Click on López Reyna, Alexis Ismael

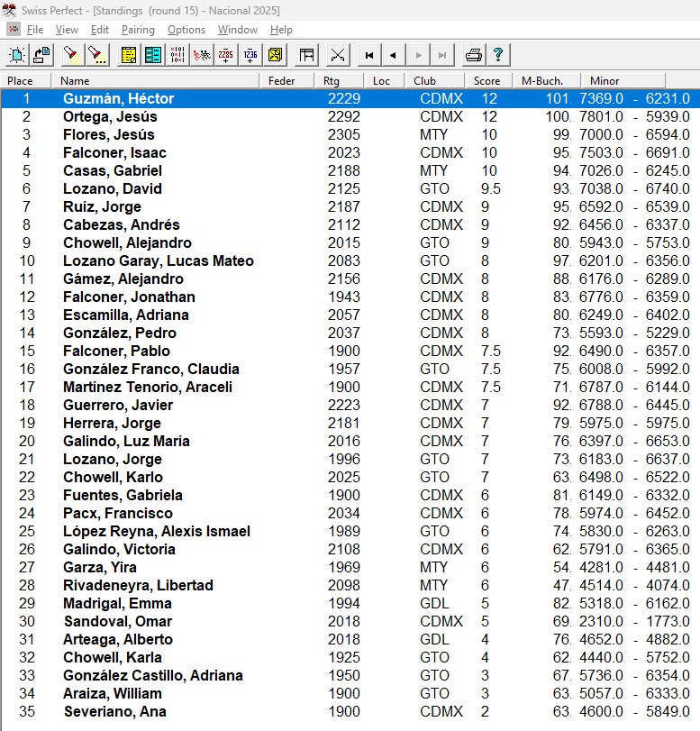pos(157,532)
